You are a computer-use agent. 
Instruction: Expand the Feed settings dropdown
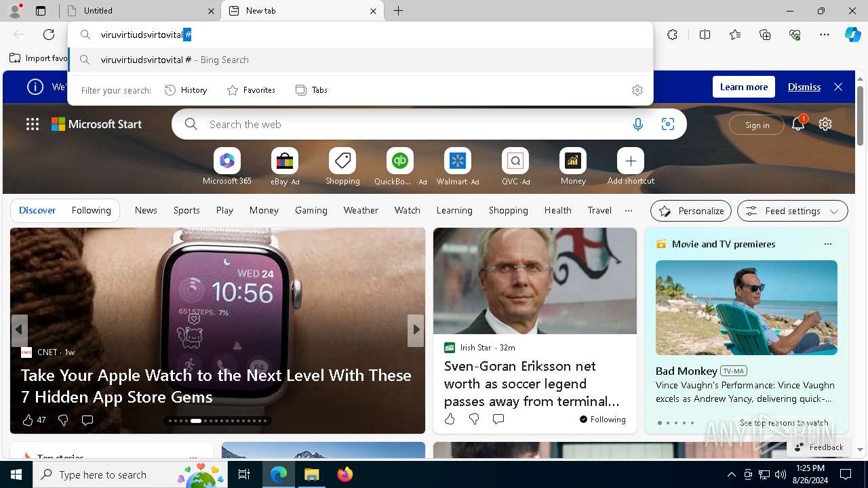pyautogui.click(x=792, y=211)
